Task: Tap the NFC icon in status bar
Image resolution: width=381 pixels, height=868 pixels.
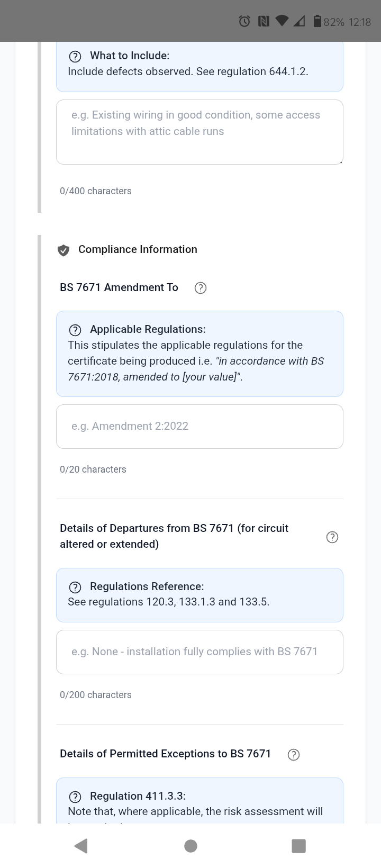Action: coord(263,21)
